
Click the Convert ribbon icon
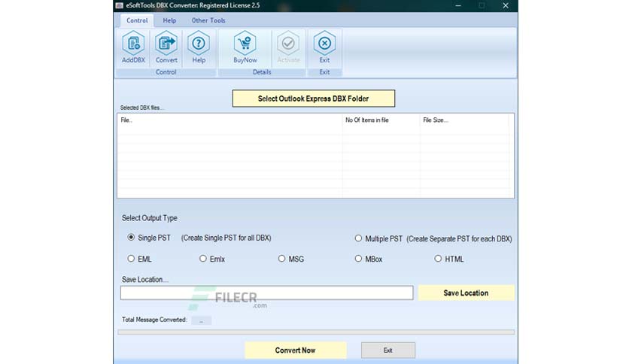pyautogui.click(x=166, y=47)
